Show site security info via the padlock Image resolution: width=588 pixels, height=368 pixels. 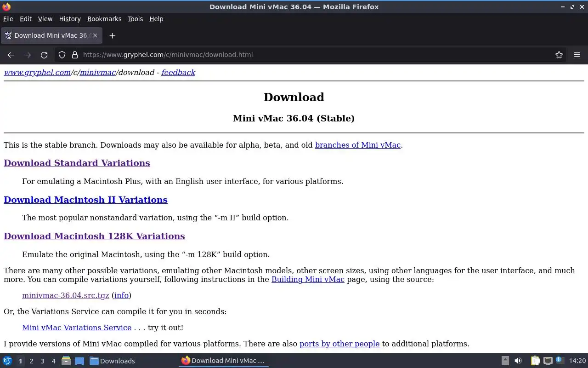pos(75,55)
